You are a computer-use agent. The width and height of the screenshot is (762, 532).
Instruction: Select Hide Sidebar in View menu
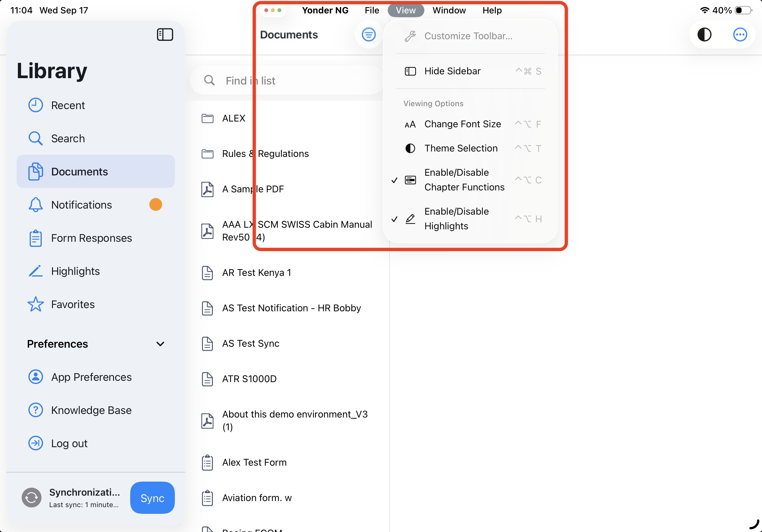pos(452,71)
